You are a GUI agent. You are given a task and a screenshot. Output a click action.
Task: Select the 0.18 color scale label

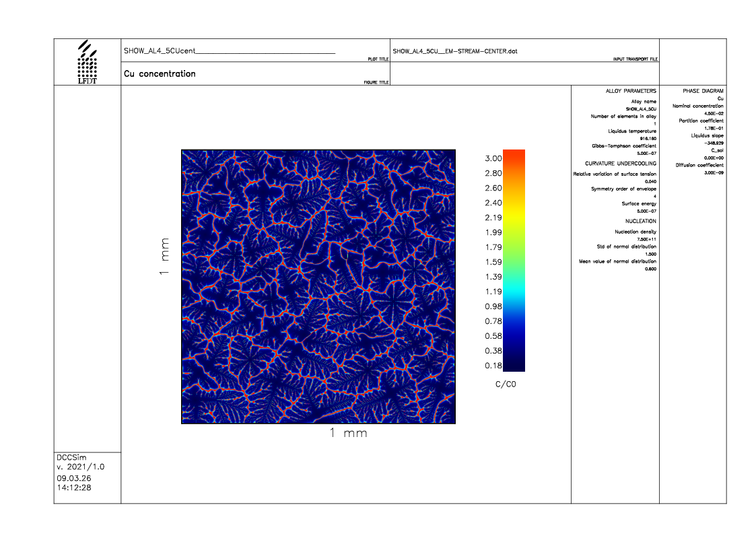[x=493, y=366]
